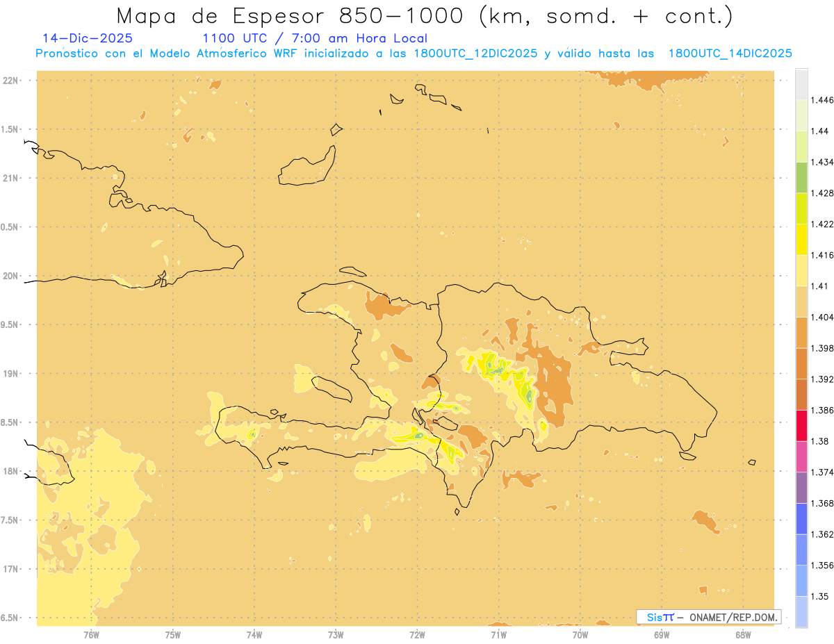
Task: Click the 18N latitude label
Action: click(12, 471)
